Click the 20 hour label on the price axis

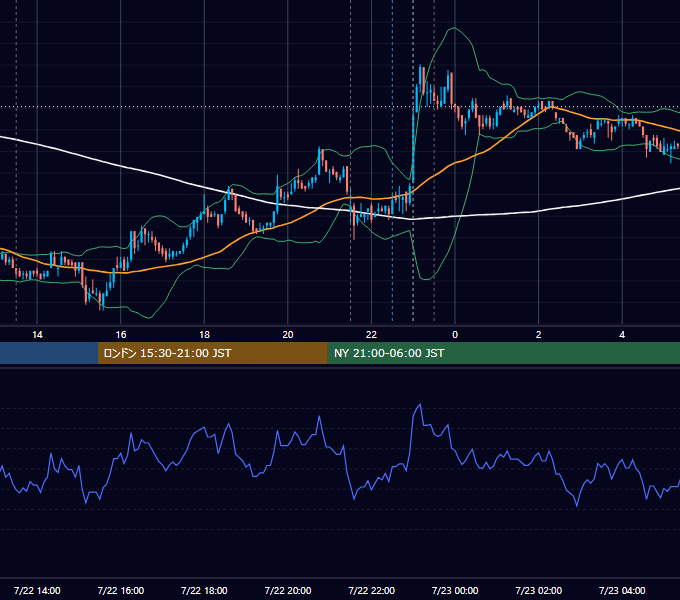pos(288,335)
